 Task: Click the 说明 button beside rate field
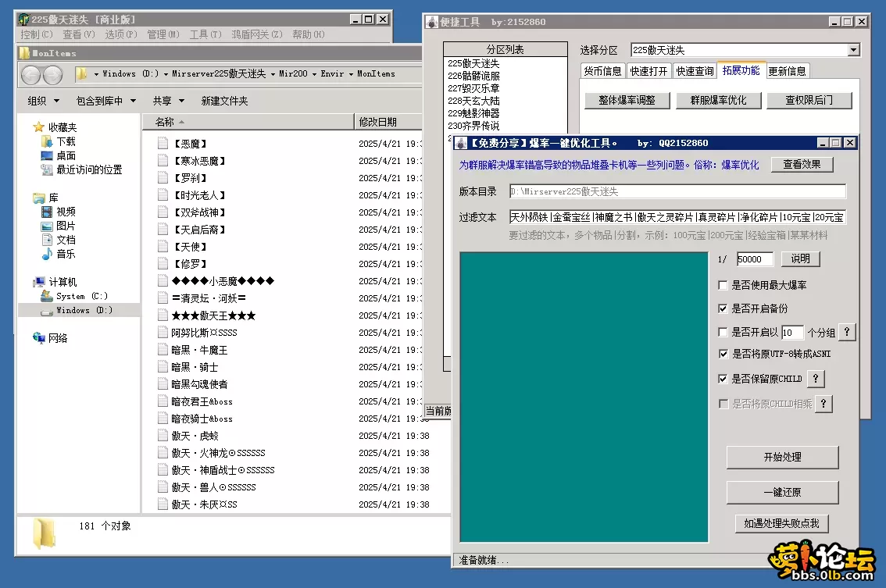click(800, 258)
